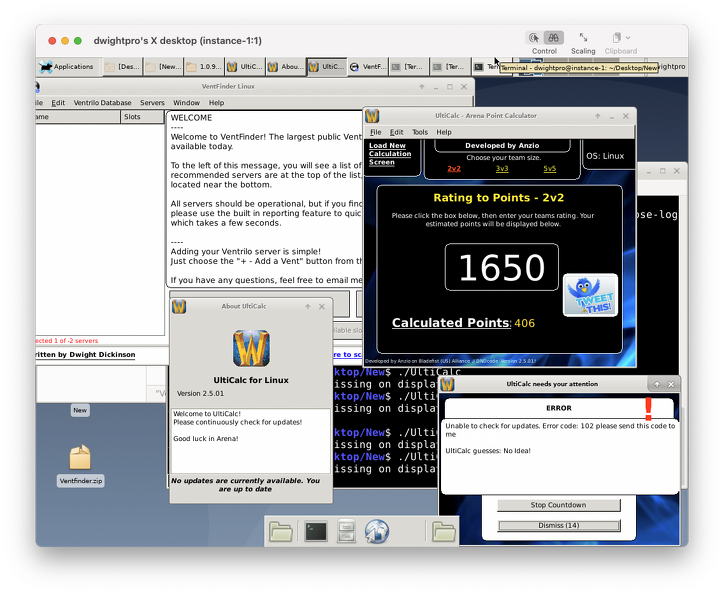Image resolution: width=724 pixels, height=594 pixels.
Task: Open Ventrilo Database menu in VentFinder
Action: point(101,103)
